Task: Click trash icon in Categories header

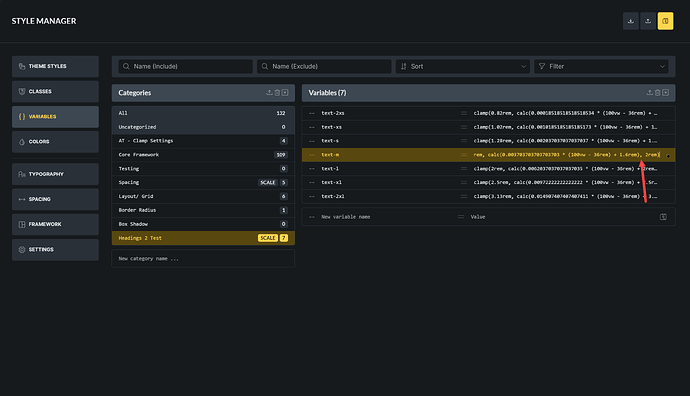Action: (277, 93)
